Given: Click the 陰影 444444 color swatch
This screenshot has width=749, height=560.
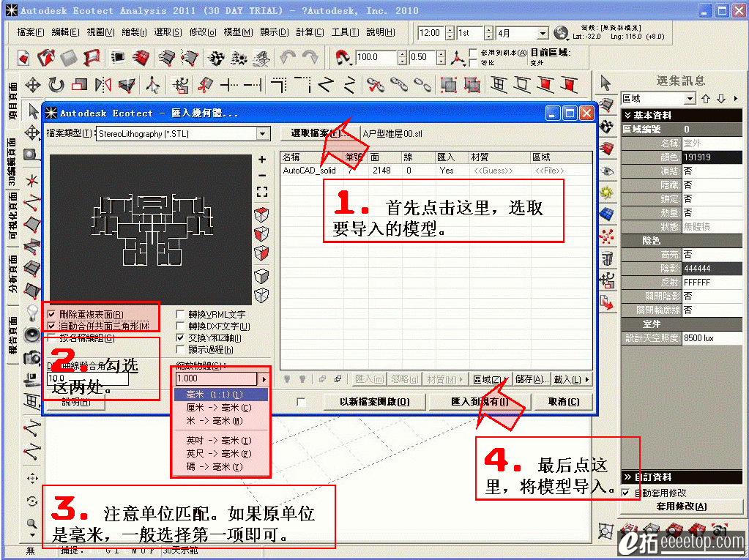Looking at the screenshot, I should coord(712,269).
